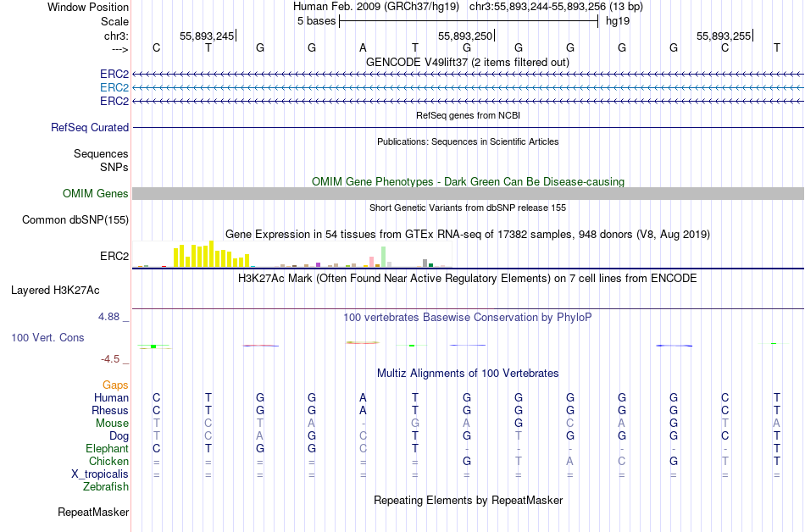Click Publications: Sequences in Scientific Articles title
This screenshot has height=532, width=805.
tap(468, 141)
